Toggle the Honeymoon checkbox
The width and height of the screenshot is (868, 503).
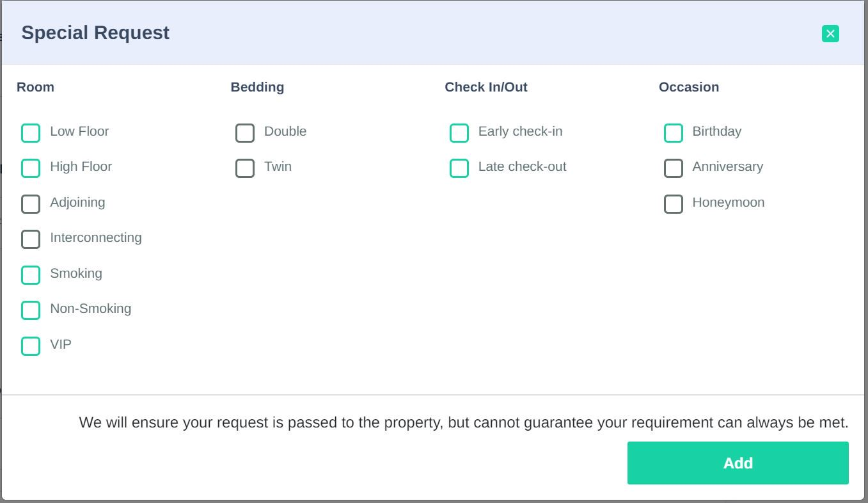674,204
